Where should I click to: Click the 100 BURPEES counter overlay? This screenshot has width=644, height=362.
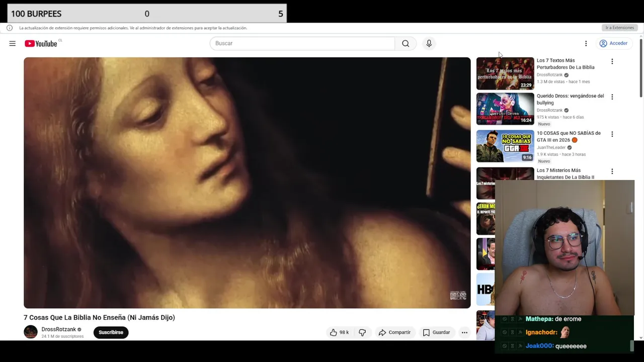pos(147,14)
